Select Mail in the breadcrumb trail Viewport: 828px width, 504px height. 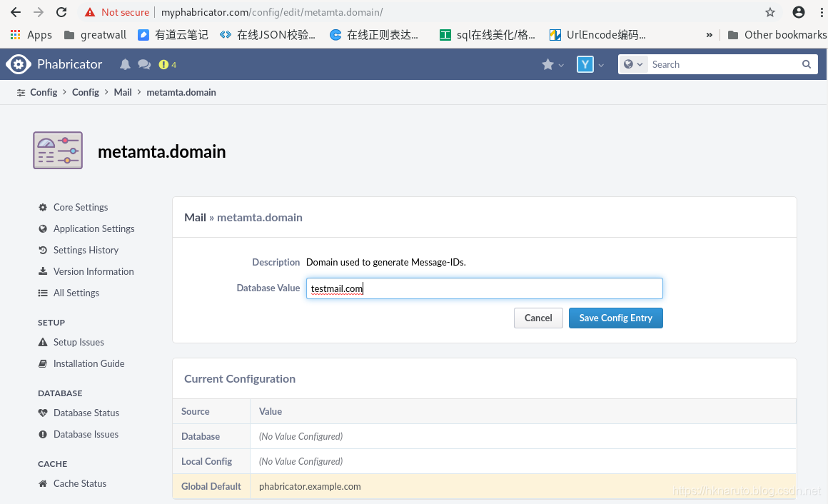[x=122, y=92]
